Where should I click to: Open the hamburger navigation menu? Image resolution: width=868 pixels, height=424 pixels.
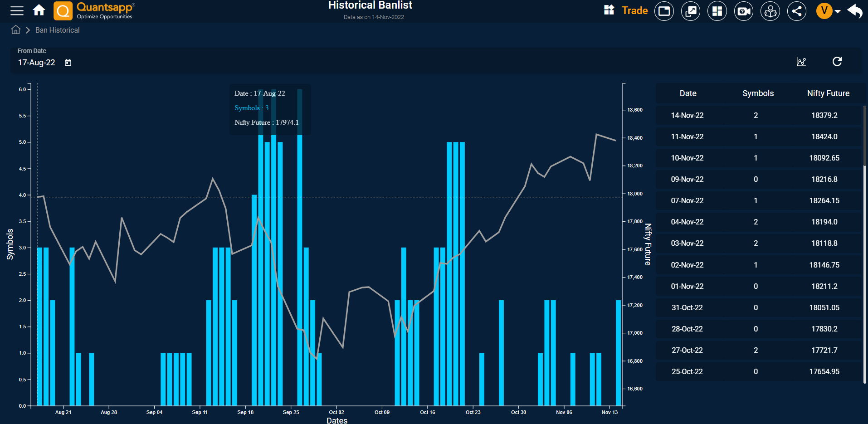(x=17, y=10)
